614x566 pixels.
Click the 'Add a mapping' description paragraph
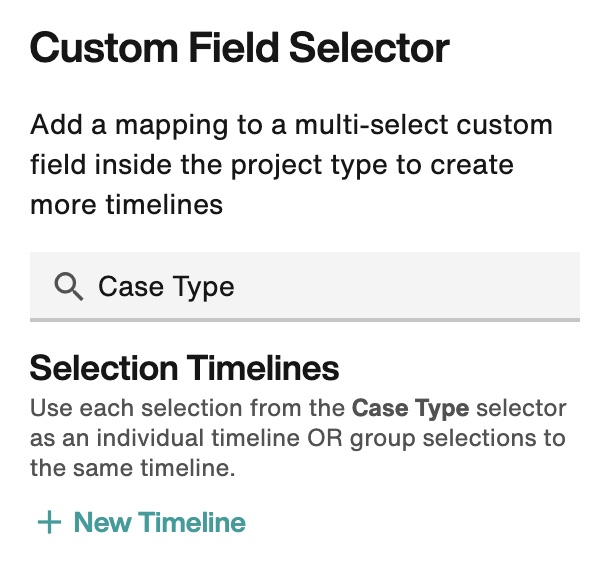[291, 165]
